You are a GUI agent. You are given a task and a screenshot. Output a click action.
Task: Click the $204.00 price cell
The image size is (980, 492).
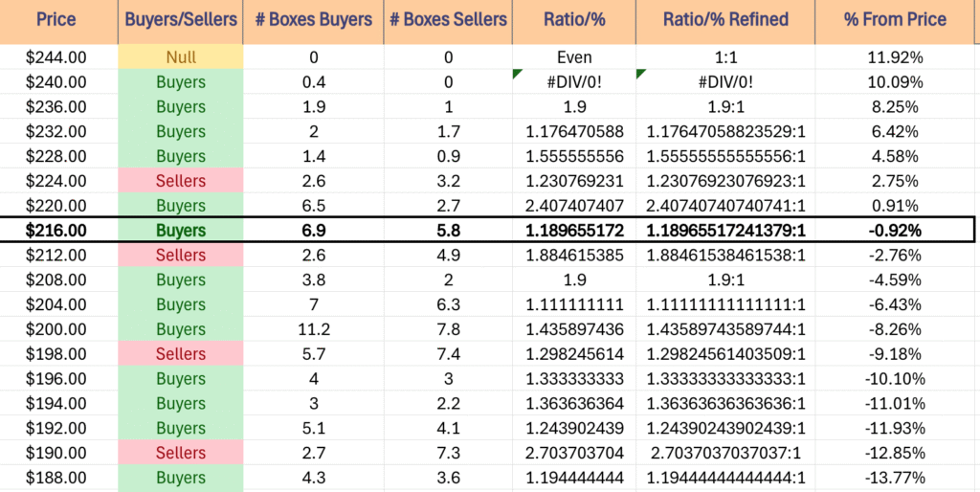[58, 305]
